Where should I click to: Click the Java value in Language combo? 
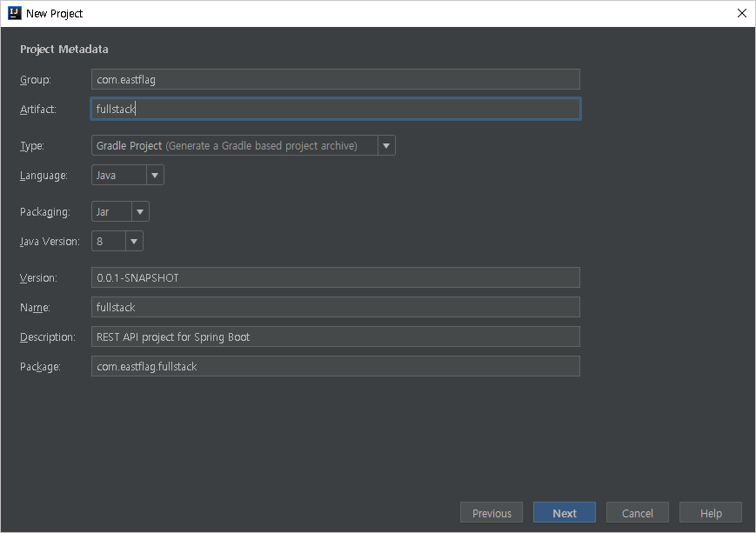(106, 176)
